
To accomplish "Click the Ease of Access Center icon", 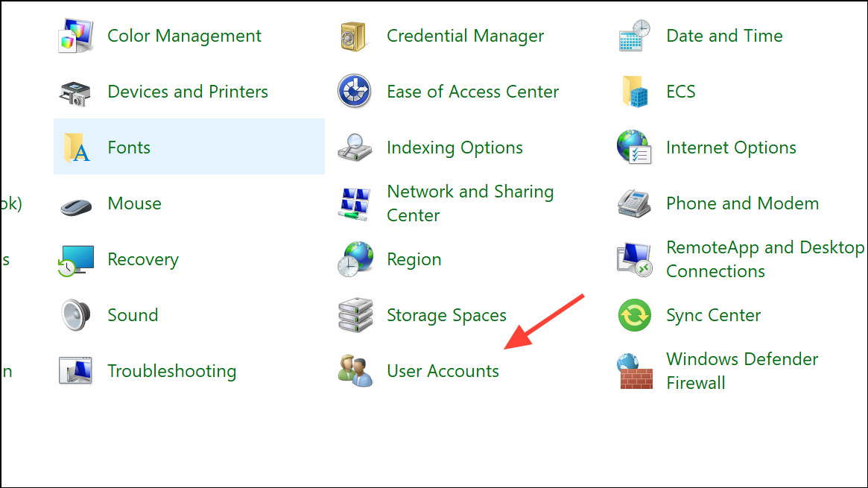I will [x=355, y=92].
